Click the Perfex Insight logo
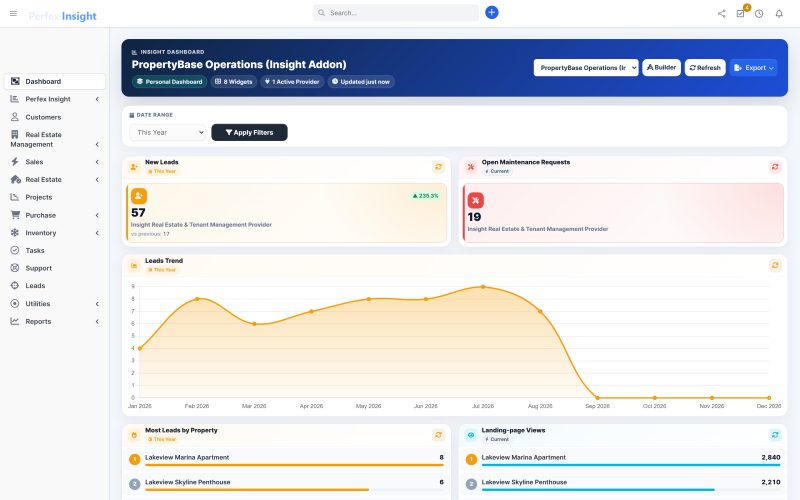 tap(62, 16)
